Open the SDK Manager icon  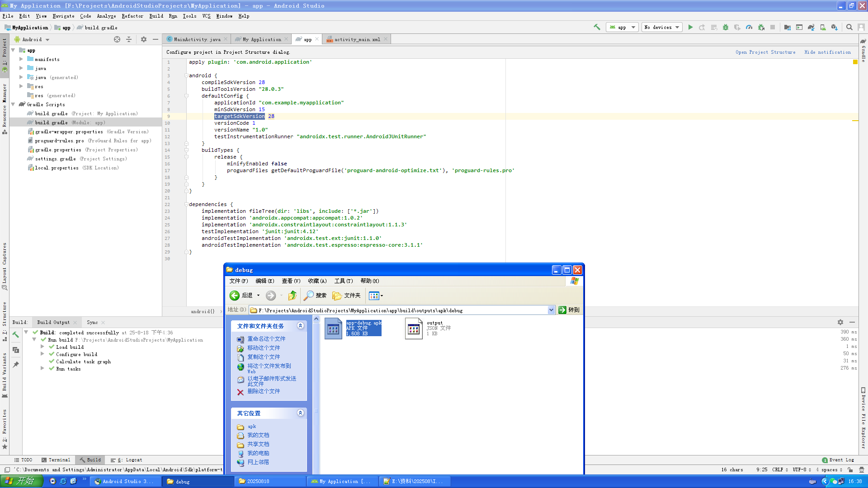tap(835, 27)
